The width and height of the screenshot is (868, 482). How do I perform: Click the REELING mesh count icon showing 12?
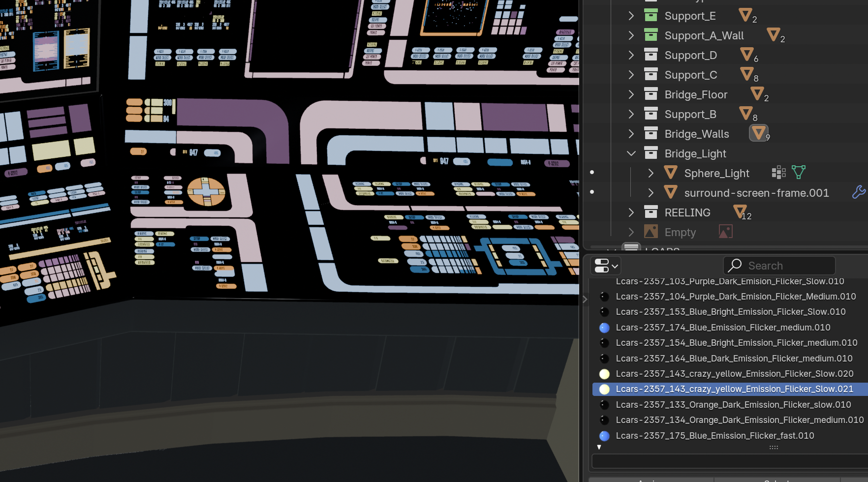[x=741, y=212]
